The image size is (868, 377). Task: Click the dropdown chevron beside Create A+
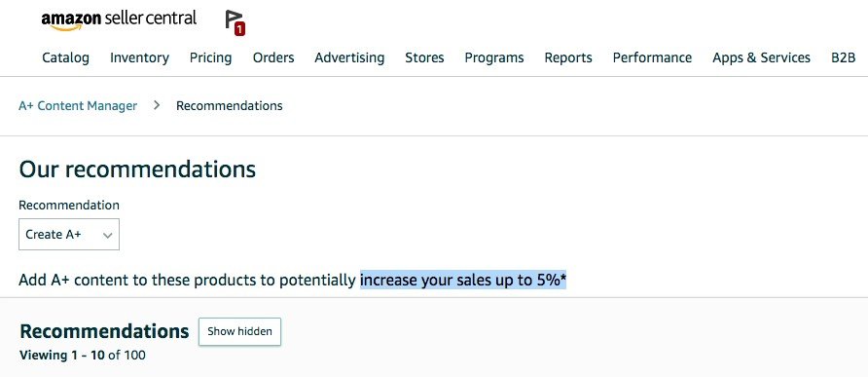pyautogui.click(x=108, y=235)
